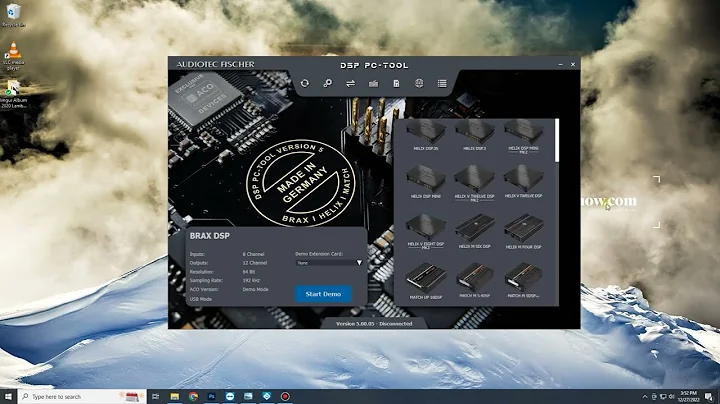Open the Recycle Bin desktop icon
Screen dimensions: 720x404
13,15
